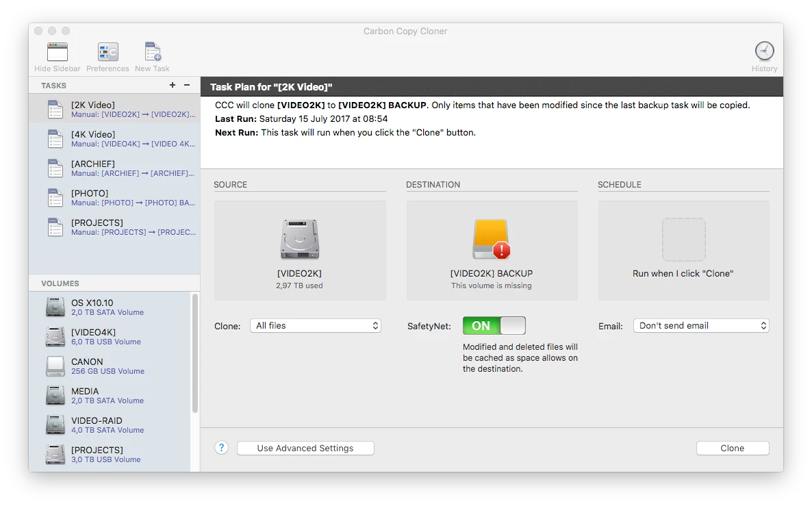Select the [PHOTO] task icon
This screenshot has height=506, width=812.
[55, 198]
